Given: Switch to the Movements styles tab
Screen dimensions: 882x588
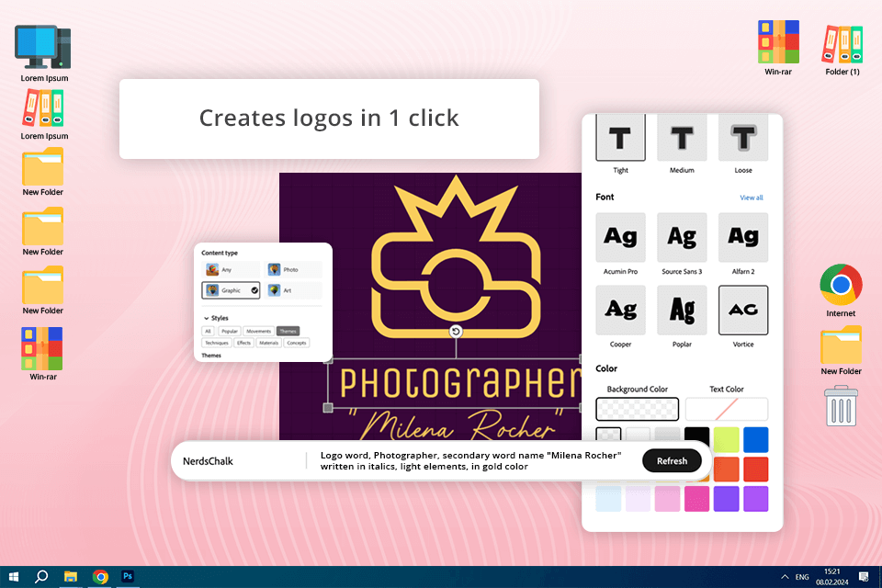Looking at the screenshot, I should (259, 332).
